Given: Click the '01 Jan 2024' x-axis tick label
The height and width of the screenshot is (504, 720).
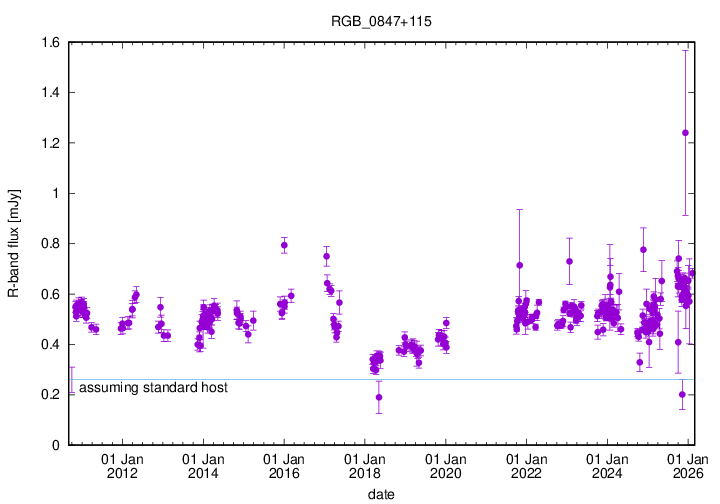Looking at the screenshot, I should click(607, 466).
